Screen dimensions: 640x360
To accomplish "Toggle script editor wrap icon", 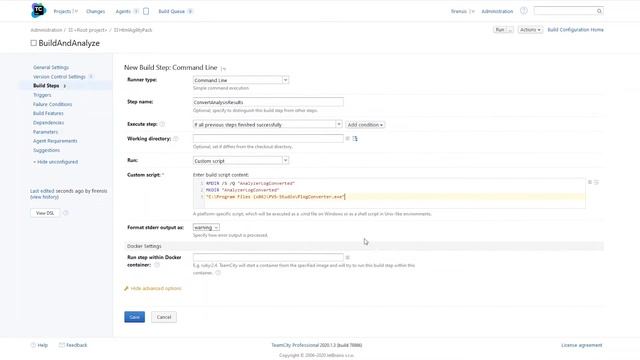I will [x=596, y=182].
